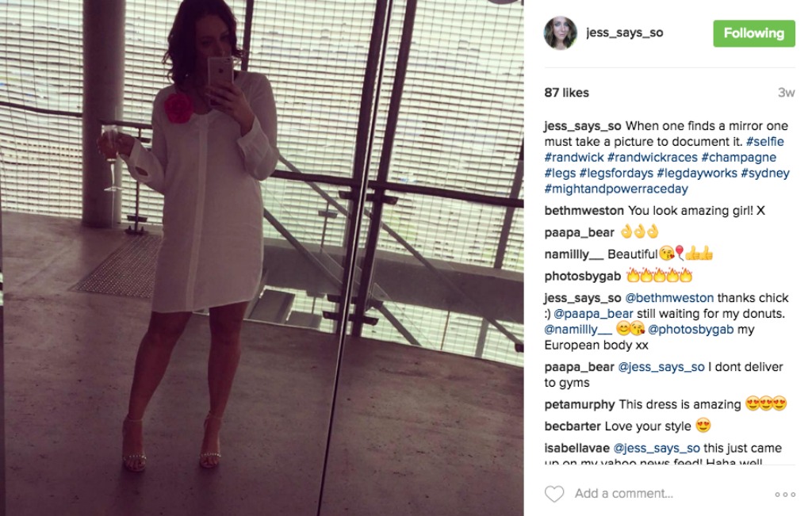Screen dimensions: 812x516
Task: Click the Add a comment field
Action: (x=669, y=494)
